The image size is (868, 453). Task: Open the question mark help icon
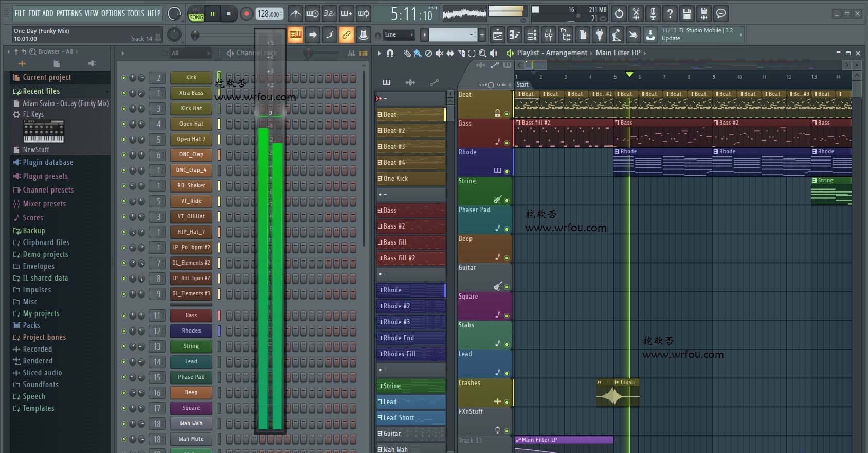[x=670, y=14]
